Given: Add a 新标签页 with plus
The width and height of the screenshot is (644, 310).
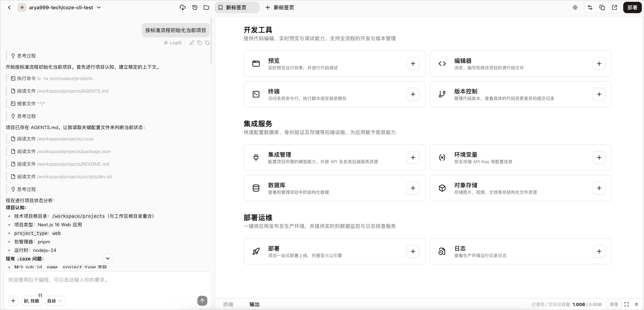Looking at the screenshot, I should point(280,7).
